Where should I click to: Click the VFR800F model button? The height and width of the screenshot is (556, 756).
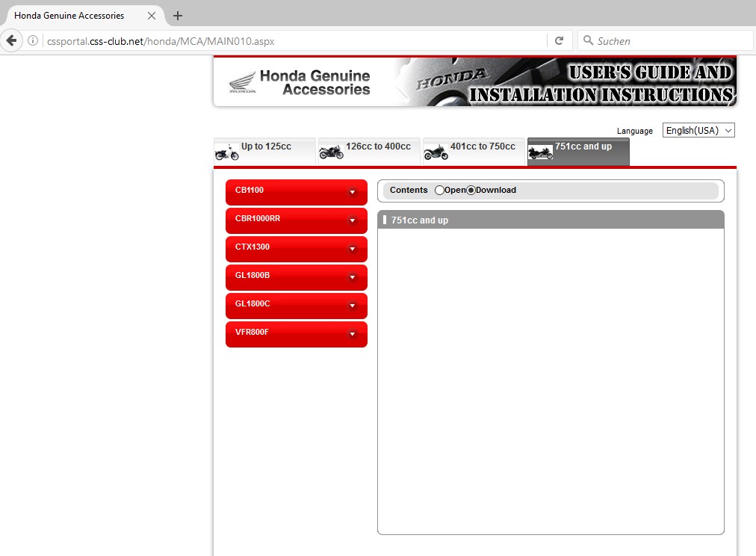(x=296, y=333)
